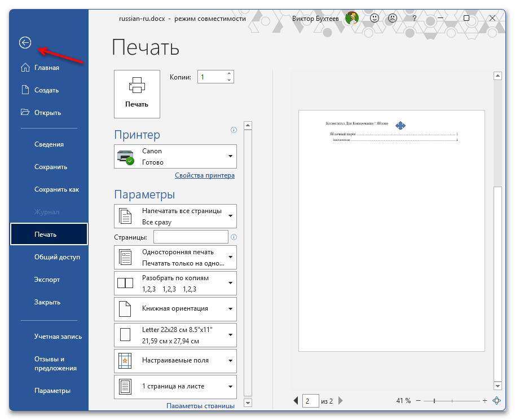This screenshot has height=420, width=515.
Task: Decrease copies with the down spinner arrow
Action: (x=229, y=80)
